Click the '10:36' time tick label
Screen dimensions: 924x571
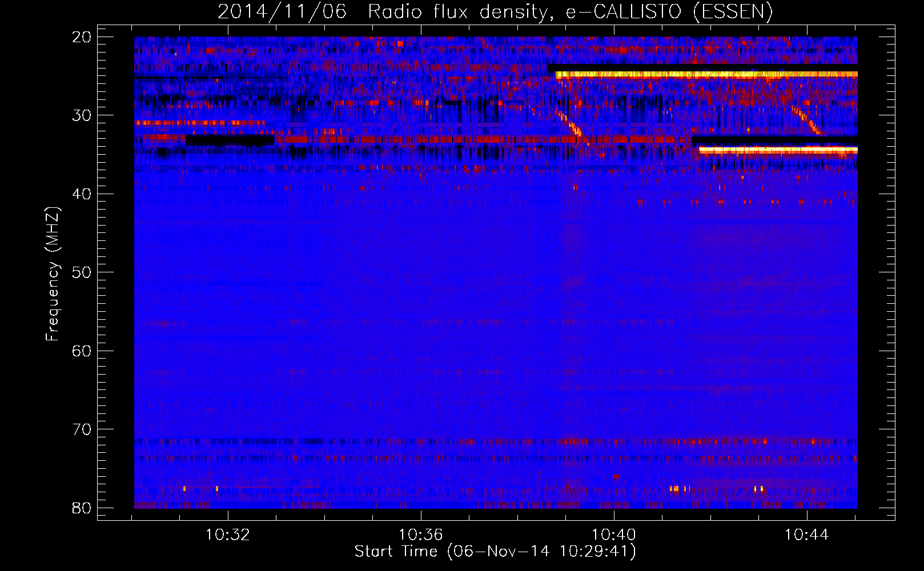pos(421,535)
